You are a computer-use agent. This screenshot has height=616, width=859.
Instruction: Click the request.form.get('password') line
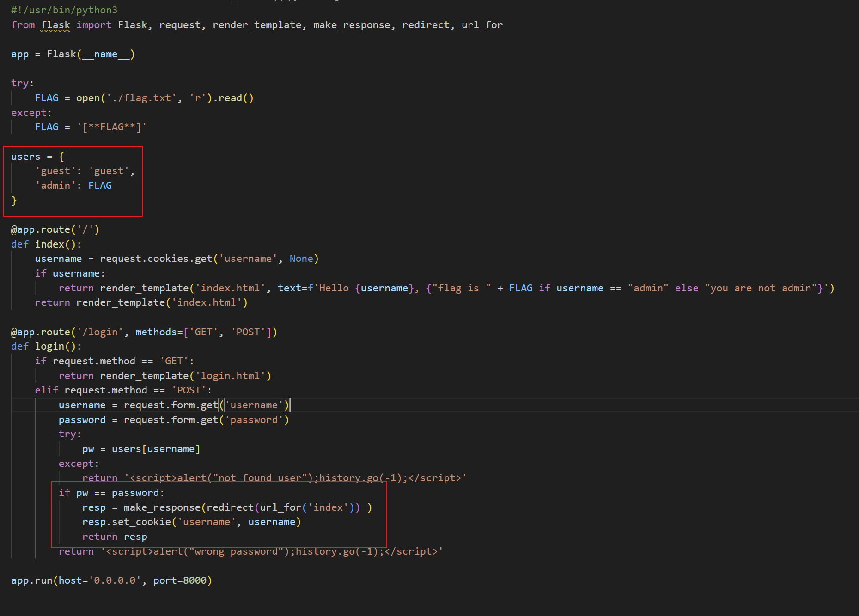coord(174,420)
